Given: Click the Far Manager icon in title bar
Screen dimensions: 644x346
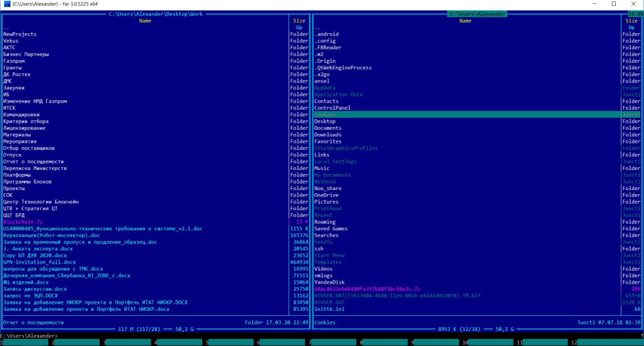Looking at the screenshot, I should [7, 4].
